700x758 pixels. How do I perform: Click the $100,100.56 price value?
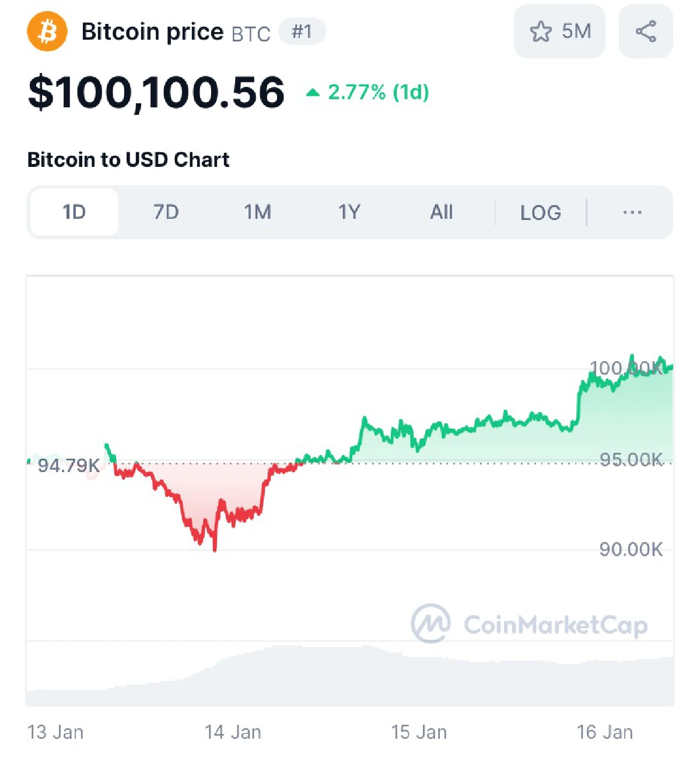(156, 92)
